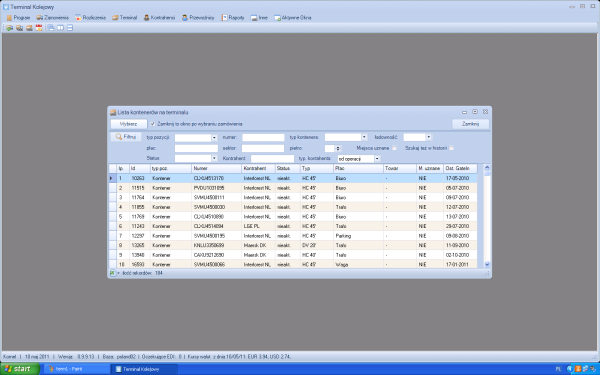Open the arrow next to export icon
Image resolution: width=600 pixels, height=375 pixels.
point(118,273)
